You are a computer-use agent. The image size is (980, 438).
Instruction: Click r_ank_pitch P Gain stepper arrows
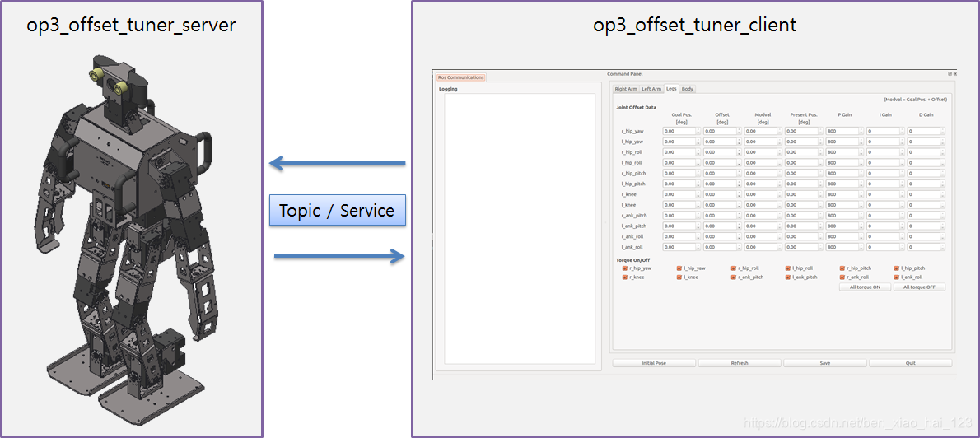tap(862, 216)
